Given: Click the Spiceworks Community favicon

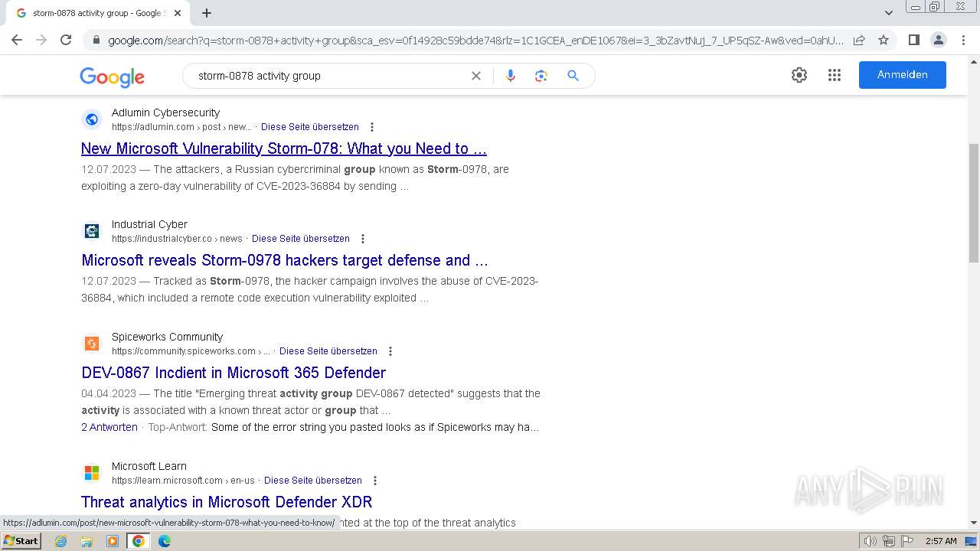Looking at the screenshot, I should coord(92,344).
